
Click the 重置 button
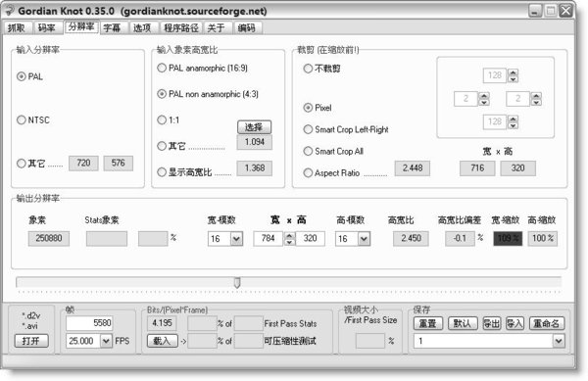click(x=428, y=323)
